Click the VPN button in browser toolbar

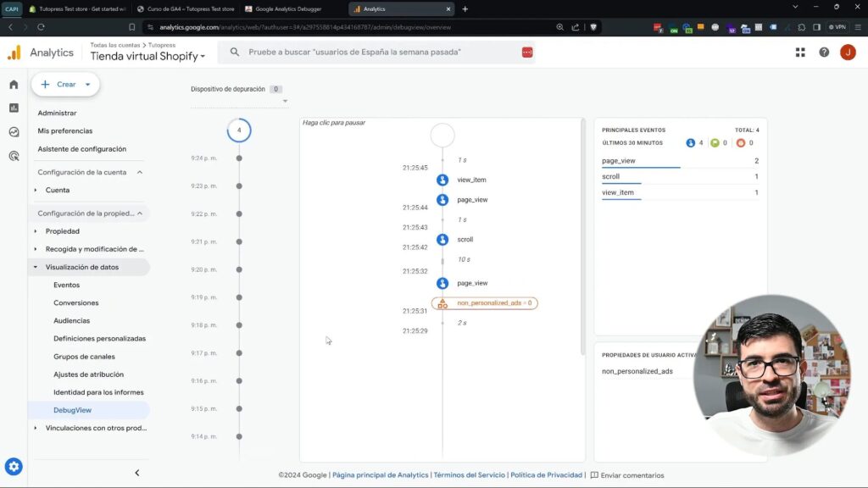click(x=837, y=26)
